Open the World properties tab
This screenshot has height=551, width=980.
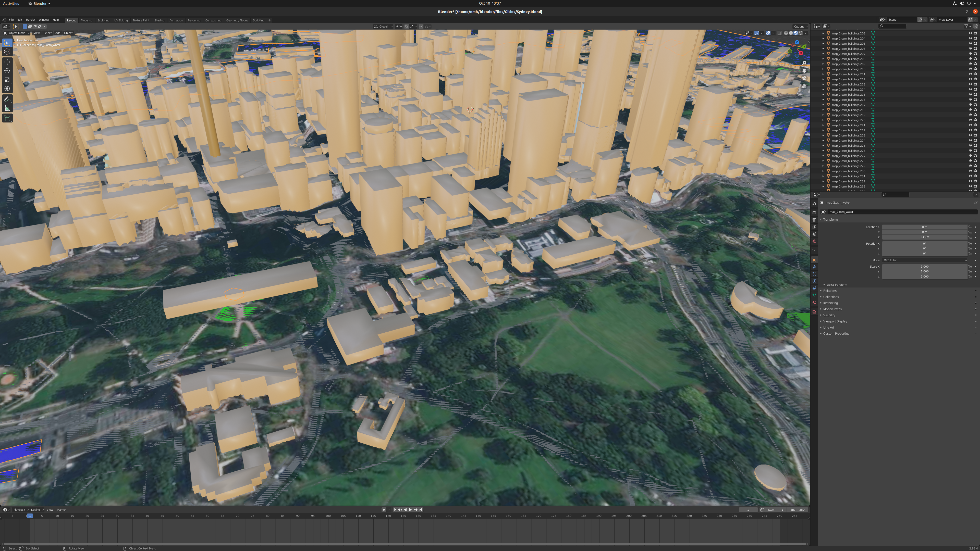[814, 242]
